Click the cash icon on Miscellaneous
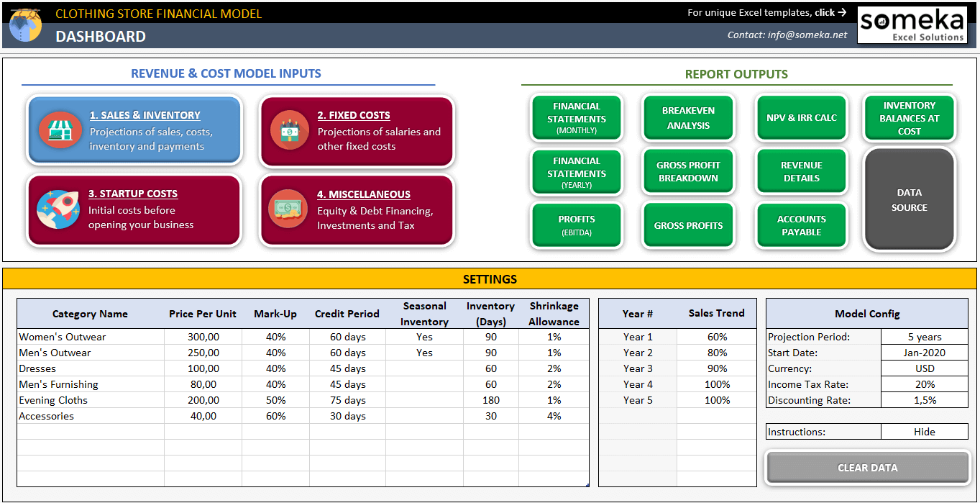 tap(288, 210)
